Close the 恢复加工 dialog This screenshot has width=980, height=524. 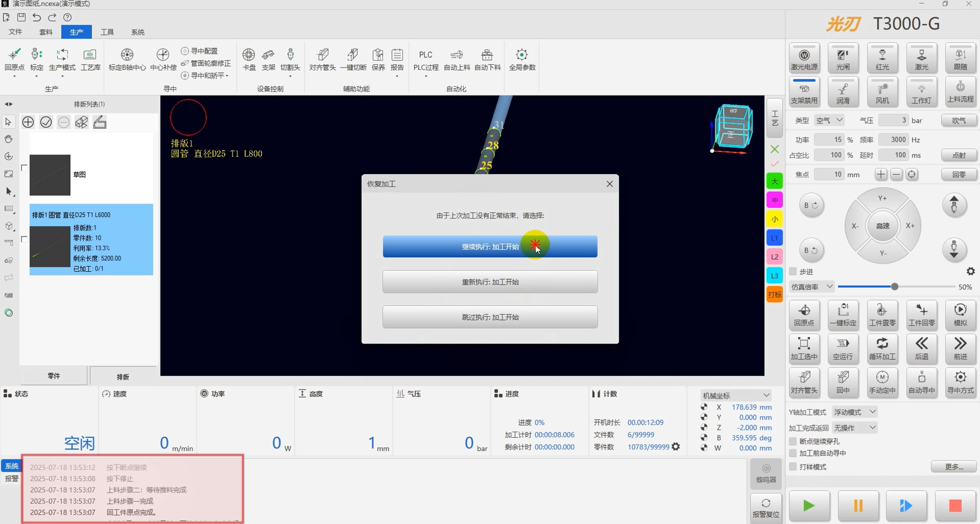click(x=609, y=184)
